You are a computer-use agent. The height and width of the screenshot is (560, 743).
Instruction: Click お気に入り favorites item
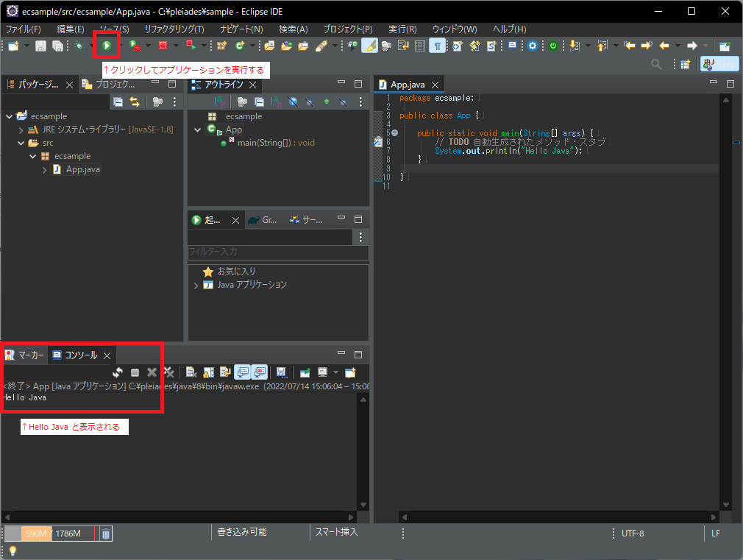point(236,272)
